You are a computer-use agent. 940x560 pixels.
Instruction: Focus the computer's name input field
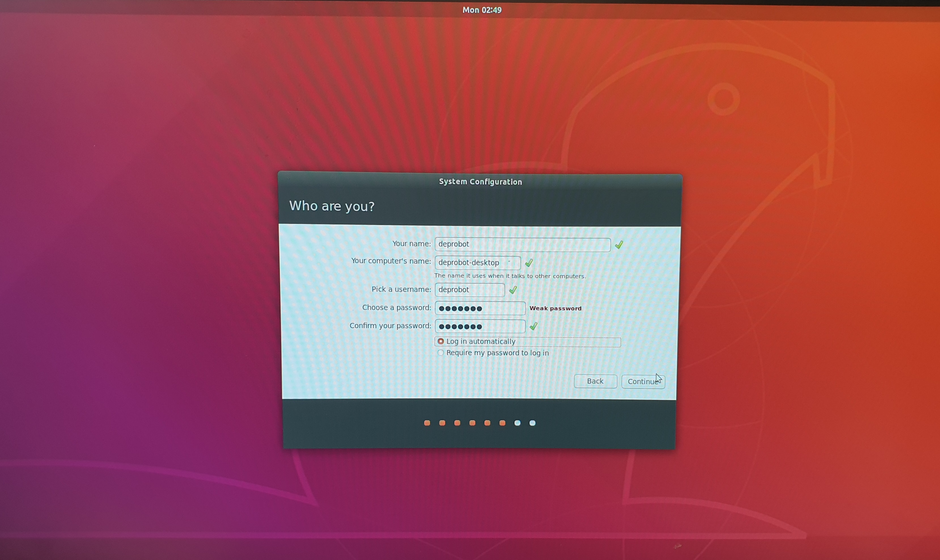coord(477,263)
